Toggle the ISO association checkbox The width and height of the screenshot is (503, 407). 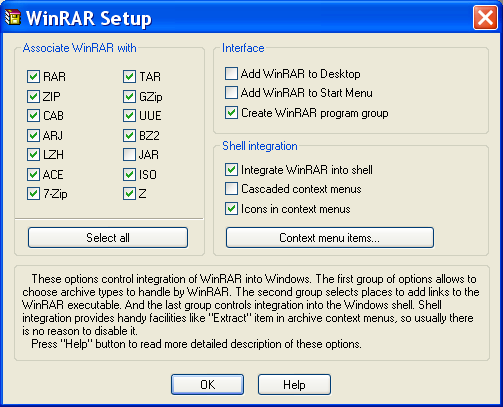click(129, 174)
